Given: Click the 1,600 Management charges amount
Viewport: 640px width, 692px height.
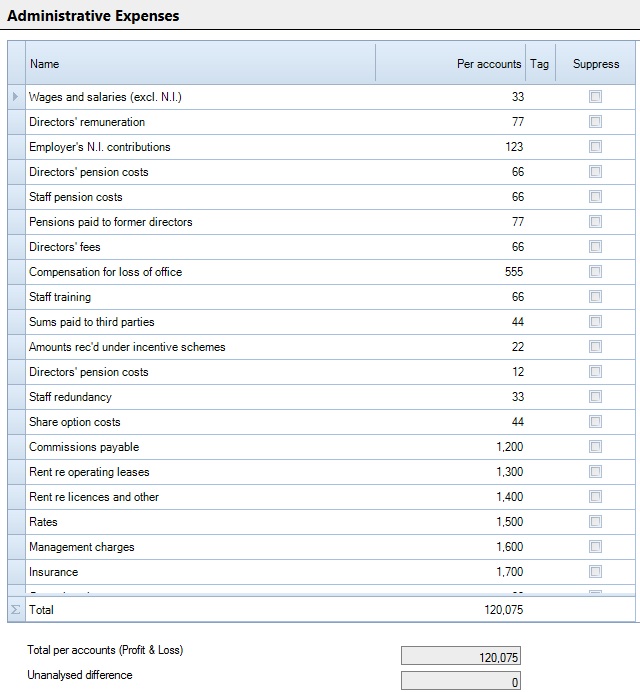Looking at the screenshot, I should [510, 547].
